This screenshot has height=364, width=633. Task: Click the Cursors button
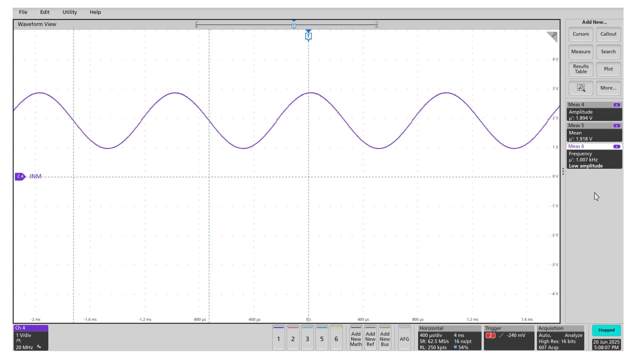581,34
